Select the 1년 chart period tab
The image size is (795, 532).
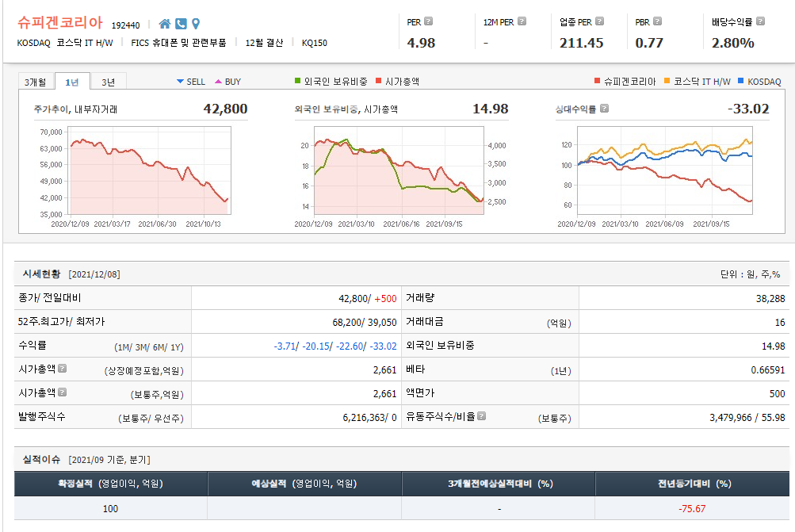[x=72, y=82]
